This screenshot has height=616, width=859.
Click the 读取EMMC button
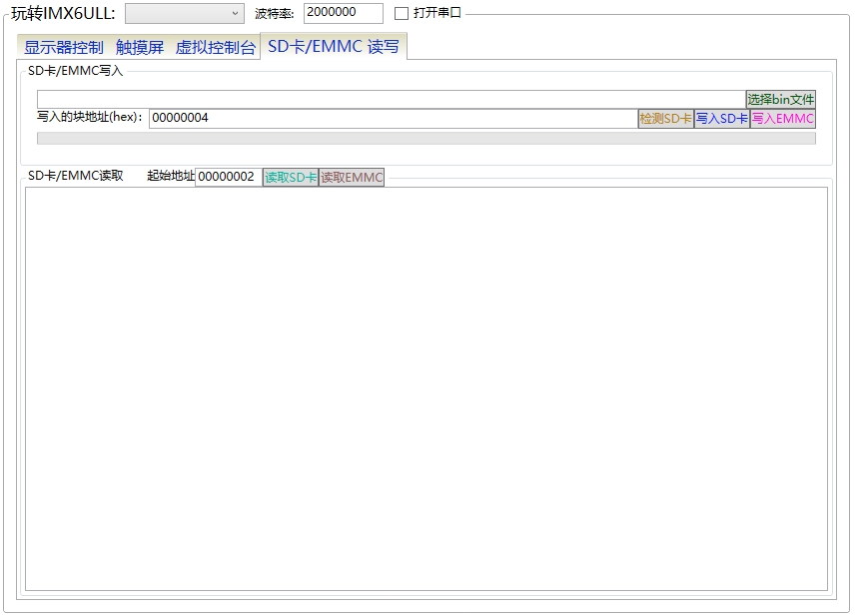(352, 177)
